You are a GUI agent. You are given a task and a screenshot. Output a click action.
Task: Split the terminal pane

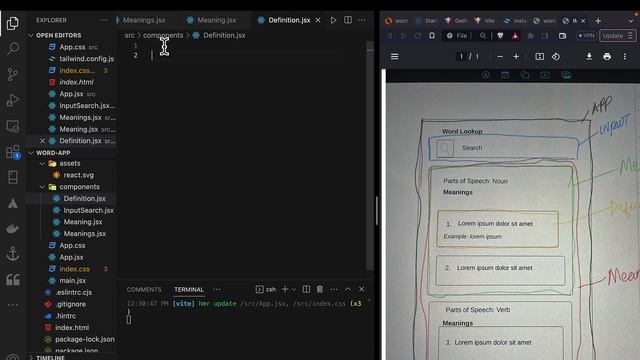point(306,289)
